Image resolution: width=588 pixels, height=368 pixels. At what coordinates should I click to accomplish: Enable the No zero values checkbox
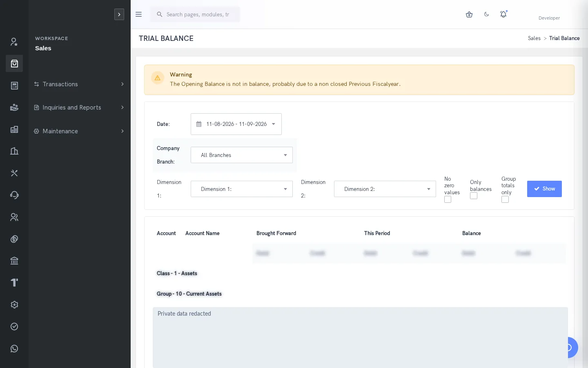[448, 200]
